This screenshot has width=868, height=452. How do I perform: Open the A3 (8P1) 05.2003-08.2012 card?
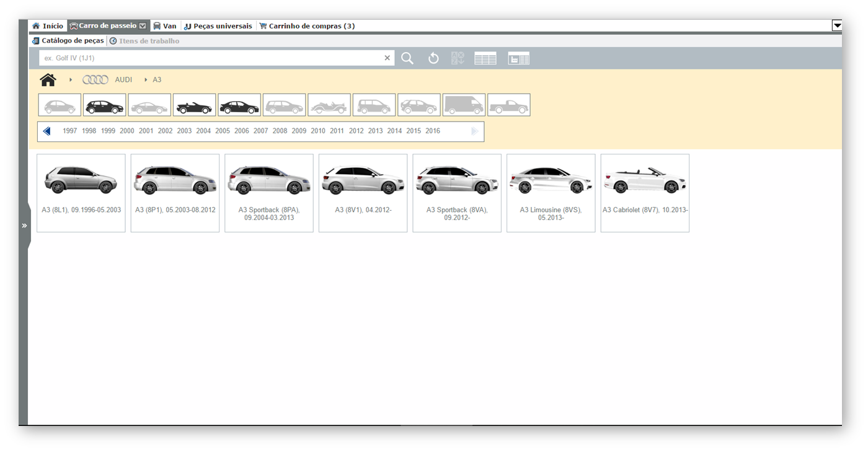[x=175, y=193]
